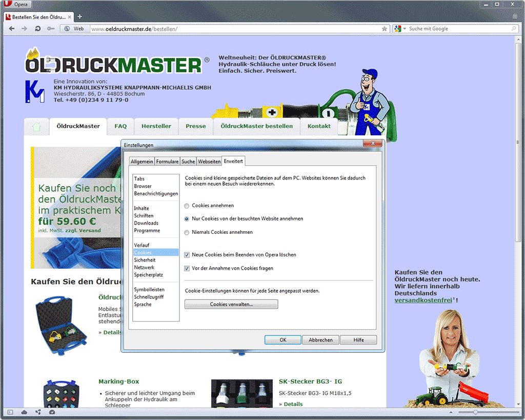Switch to Formulare settings tab
This screenshot has width=525, height=420.
coord(167,162)
